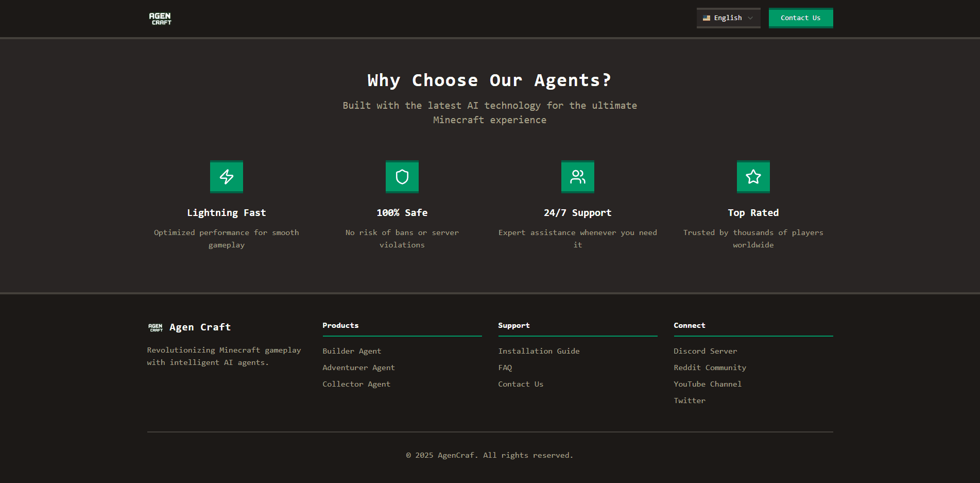The width and height of the screenshot is (980, 483).
Task: Open the Products section heading
Action: (340, 325)
